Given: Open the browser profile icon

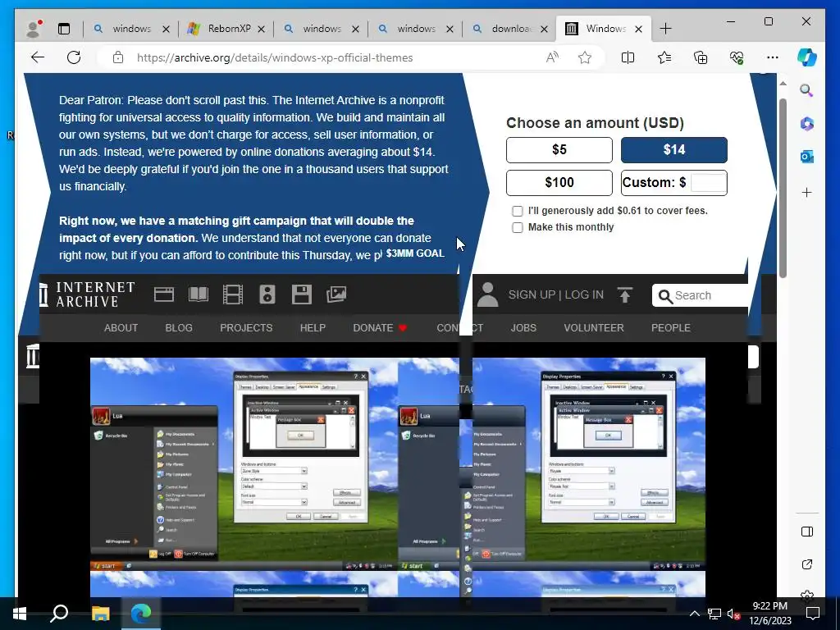Looking at the screenshot, I should (x=34, y=29).
